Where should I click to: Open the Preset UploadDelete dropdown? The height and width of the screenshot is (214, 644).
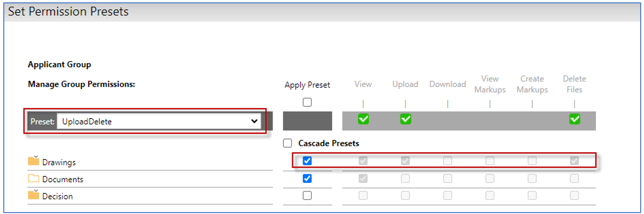[159, 121]
